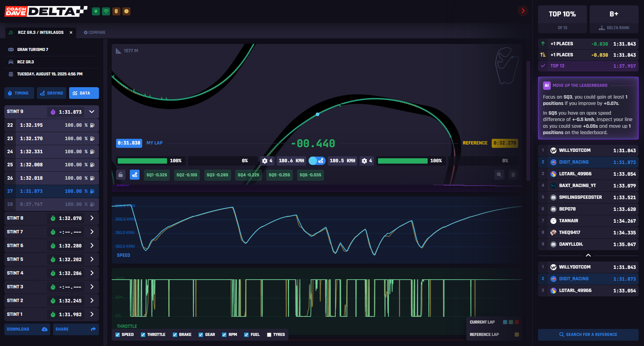Expand Stint 2
The image size is (644, 346).
pos(92,301)
